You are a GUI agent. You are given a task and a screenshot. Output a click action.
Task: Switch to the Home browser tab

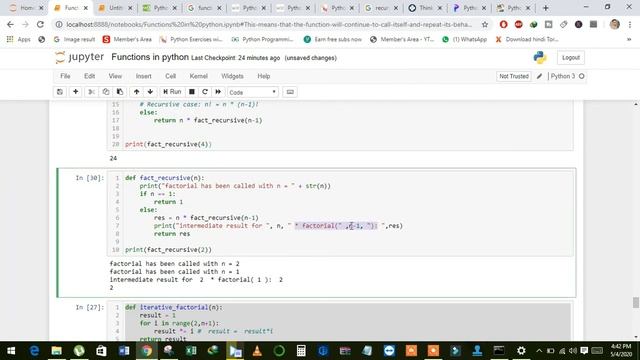coord(26,8)
